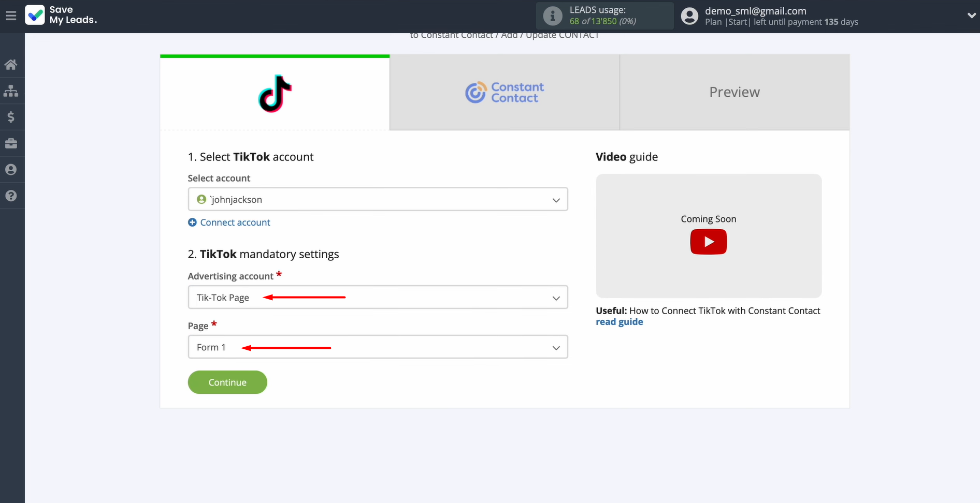Switch to the Preview tab
The image size is (980, 503).
point(734,92)
